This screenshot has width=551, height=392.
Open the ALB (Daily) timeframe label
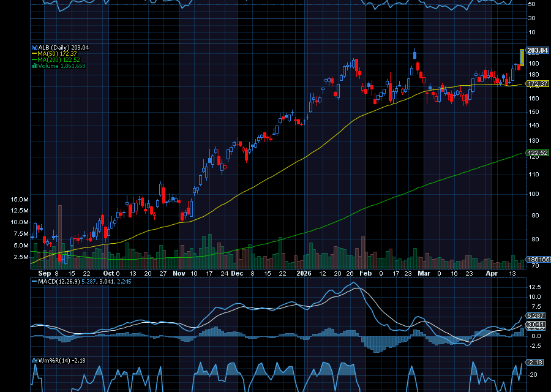pyautogui.click(x=64, y=48)
